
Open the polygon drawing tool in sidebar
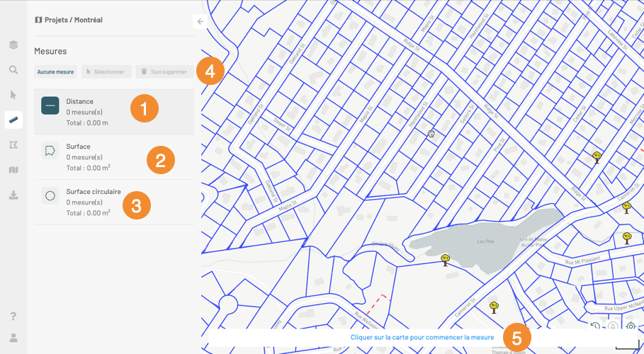pyautogui.click(x=13, y=145)
